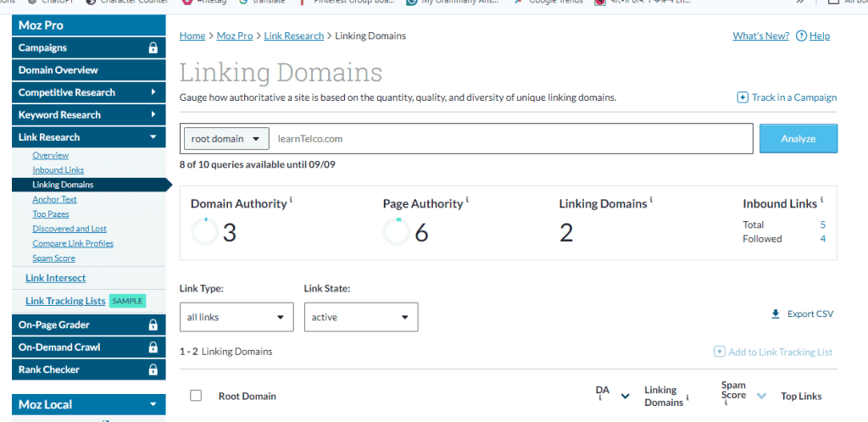The image size is (868, 422).
Task: Click the Top Links column header
Action: [x=801, y=396]
